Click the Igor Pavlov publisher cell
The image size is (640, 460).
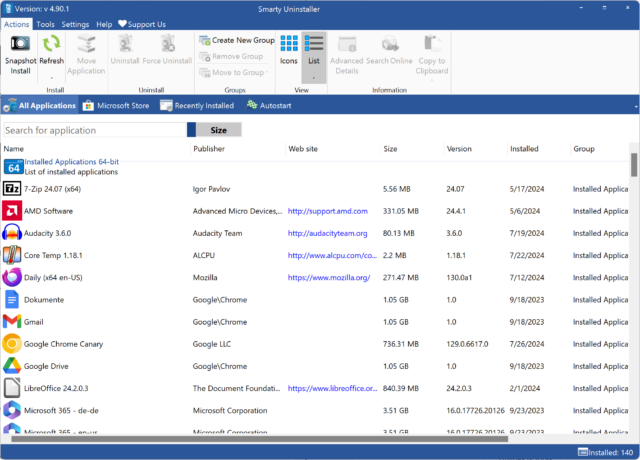(x=211, y=189)
